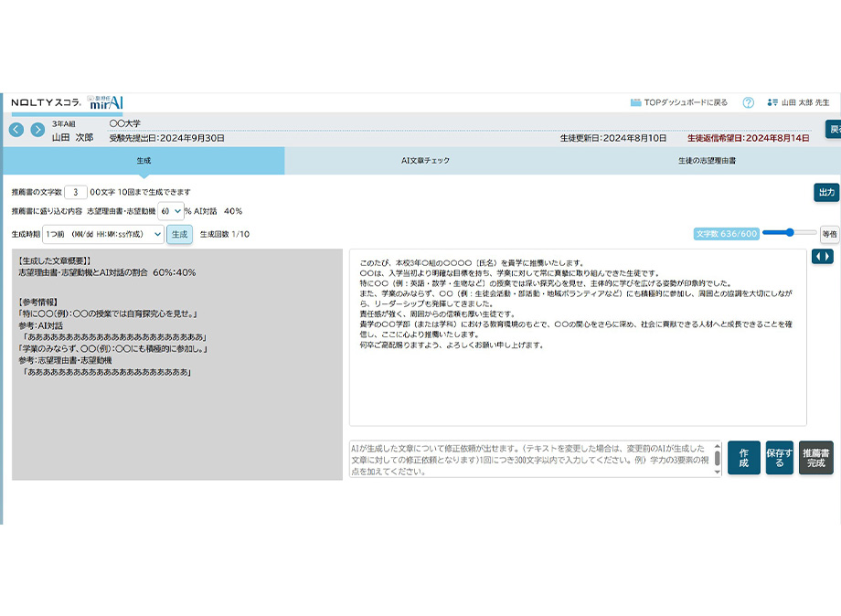Click the 推薦書の文字数 input field
841x616 pixels.
[x=76, y=192]
